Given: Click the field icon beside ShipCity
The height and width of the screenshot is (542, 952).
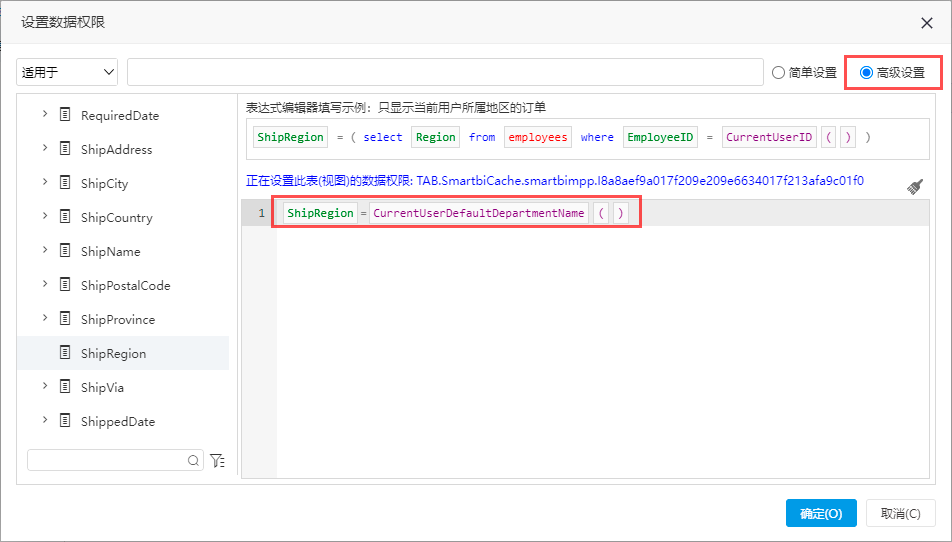Looking at the screenshot, I should coord(65,183).
